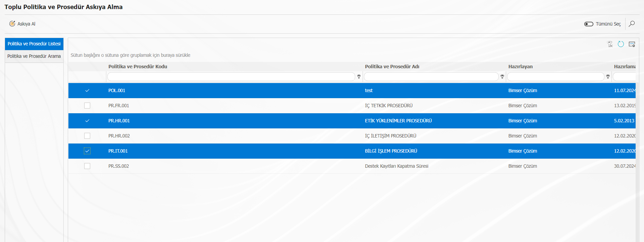This screenshot has height=242, width=644.
Task: Sort by Hazırlayan column header
Action: point(520,67)
